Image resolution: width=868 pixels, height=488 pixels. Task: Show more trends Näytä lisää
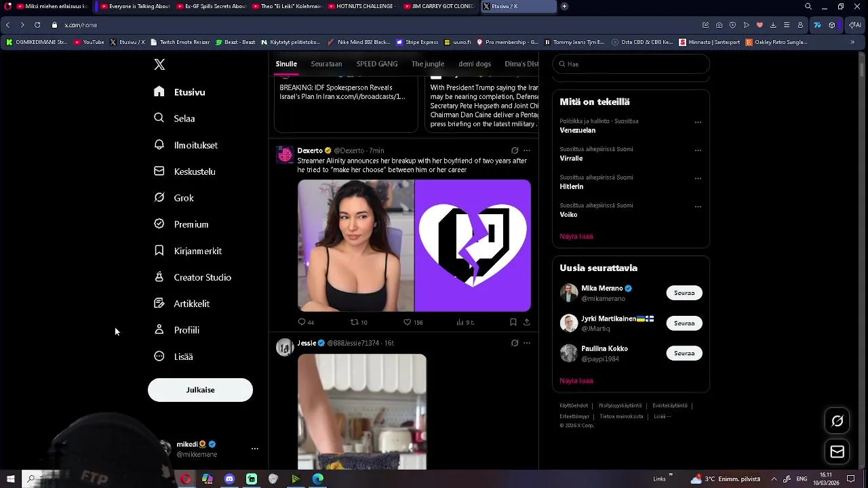(576, 237)
